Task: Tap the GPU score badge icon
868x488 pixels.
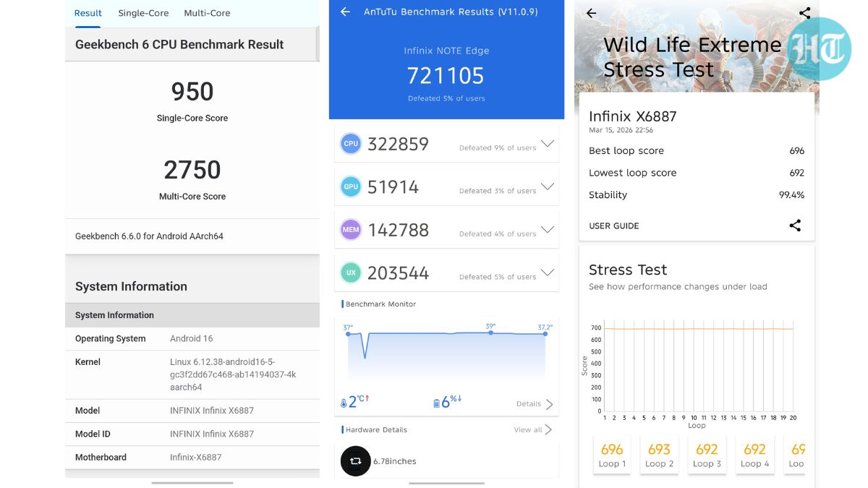Action: click(351, 187)
